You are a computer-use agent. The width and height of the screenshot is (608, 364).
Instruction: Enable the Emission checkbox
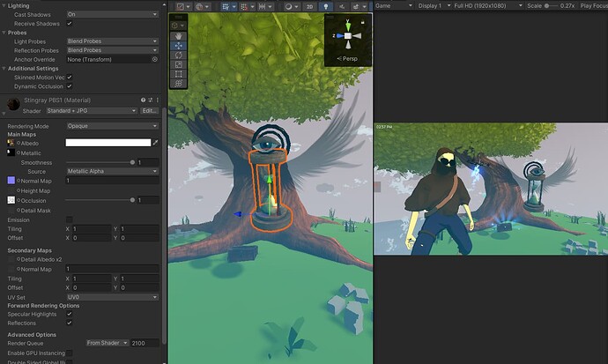70,219
